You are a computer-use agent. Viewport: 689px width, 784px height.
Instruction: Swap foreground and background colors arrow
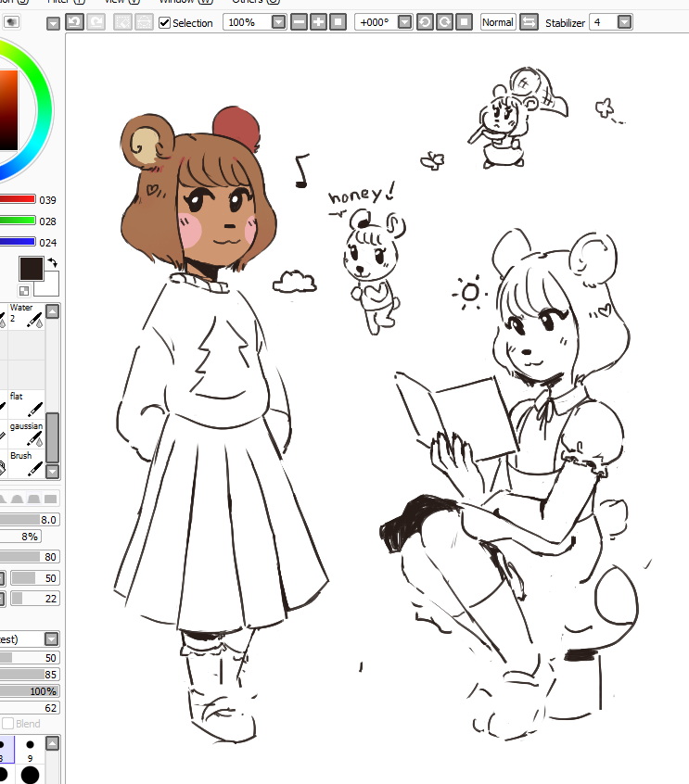click(x=53, y=262)
